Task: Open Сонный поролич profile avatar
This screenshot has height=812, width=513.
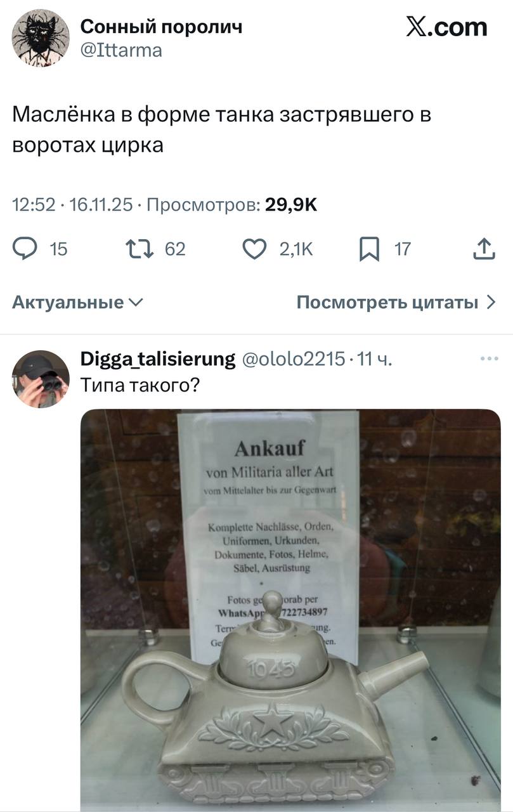Action: tap(41, 39)
